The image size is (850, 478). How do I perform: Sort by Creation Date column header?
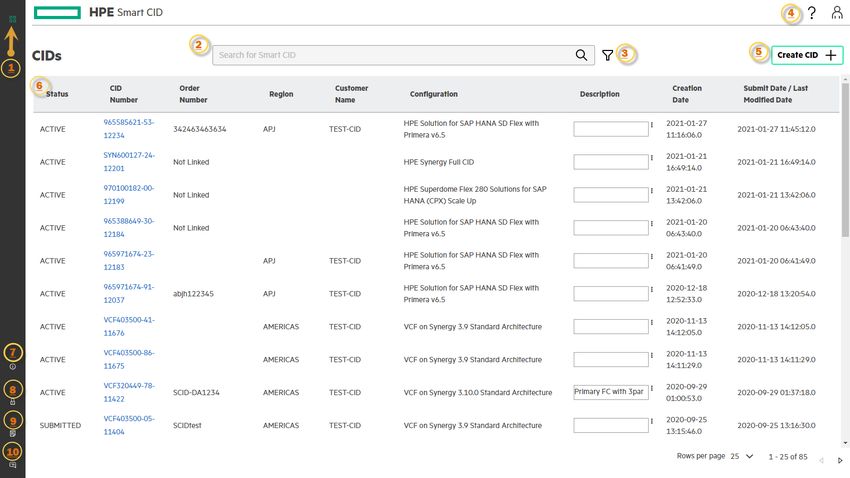point(687,94)
